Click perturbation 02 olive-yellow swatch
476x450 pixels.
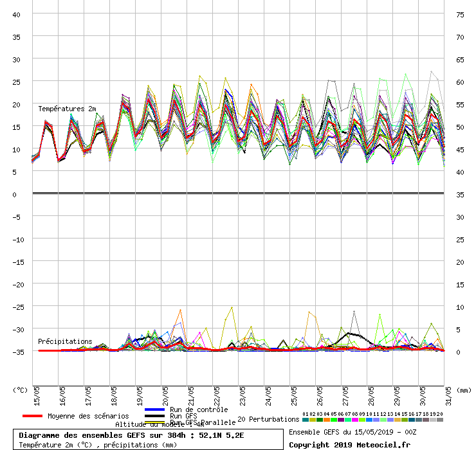(313, 420)
